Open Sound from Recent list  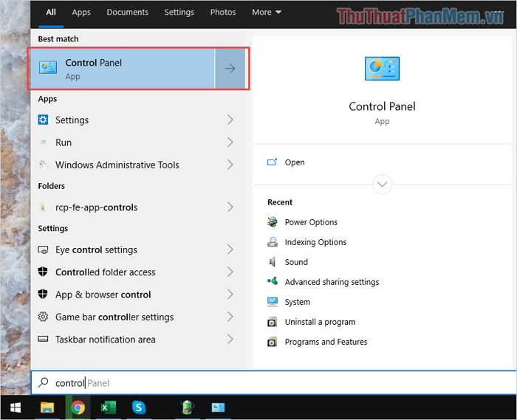pos(296,262)
